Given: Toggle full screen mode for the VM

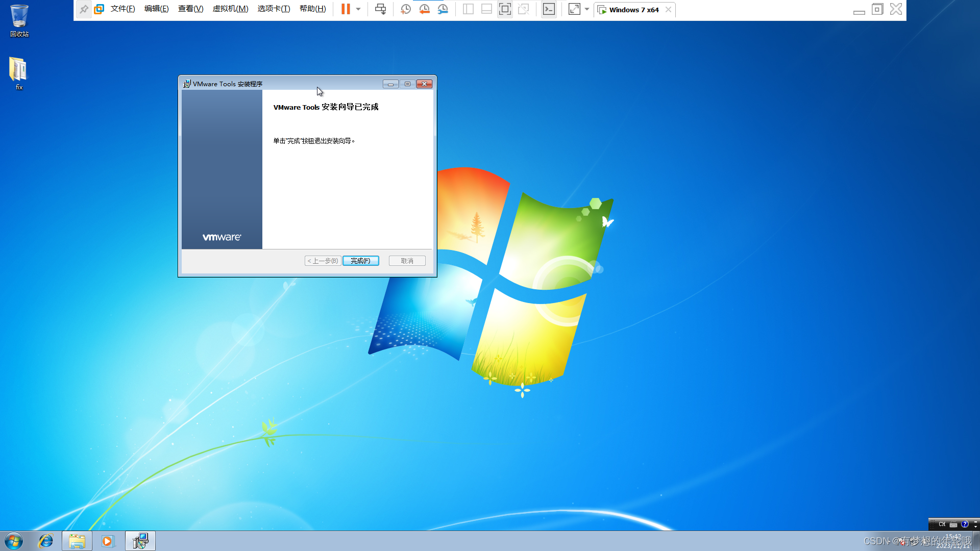Looking at the screenshot, I should [x=505, y=9].
